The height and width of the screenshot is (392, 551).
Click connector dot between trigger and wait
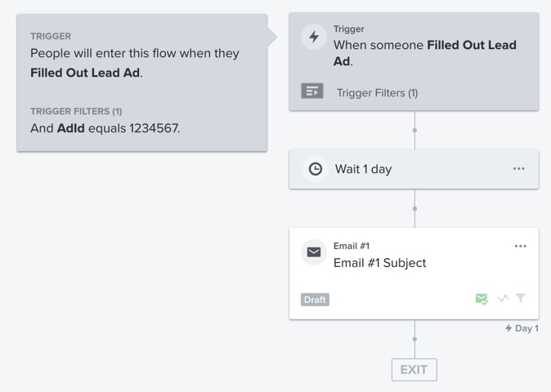[x=414, y=130]
